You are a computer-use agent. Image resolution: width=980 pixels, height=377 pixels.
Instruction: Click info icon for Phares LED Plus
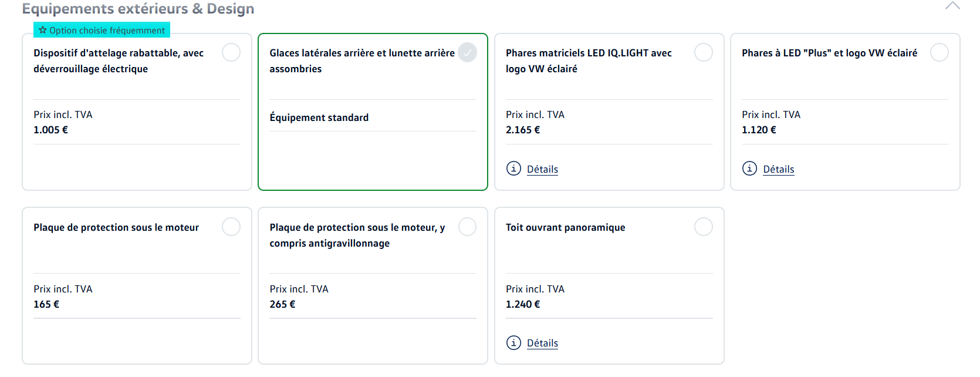[749, 169]
